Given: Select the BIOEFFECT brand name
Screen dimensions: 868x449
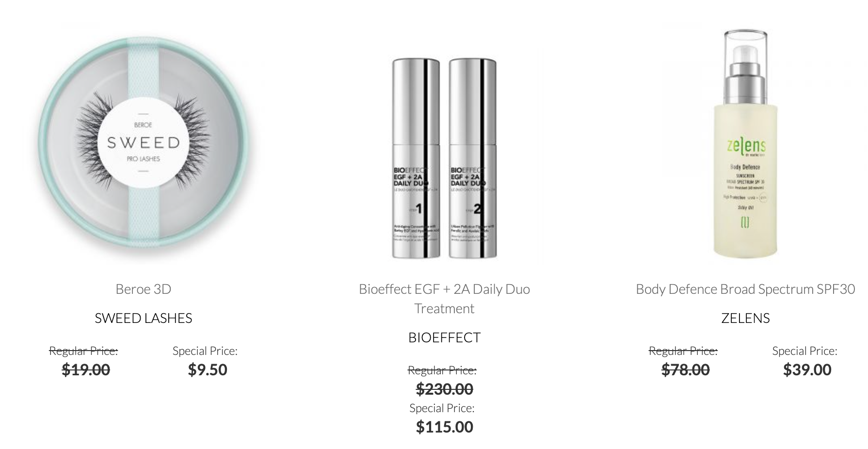Looking at the screenshot, I should [444, 337].
